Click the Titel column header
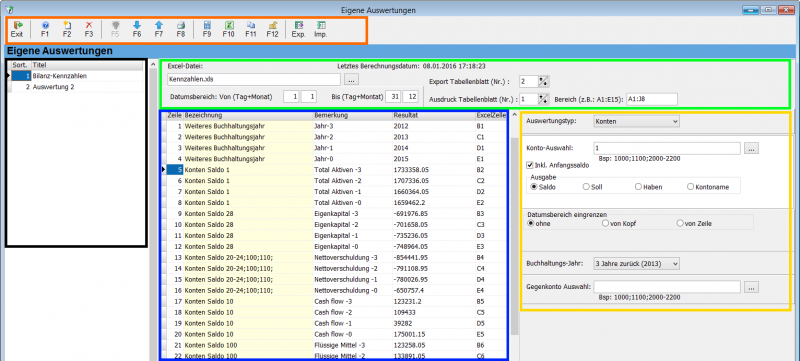The height and width of the screenshot is (361, 800). point(87,65)
